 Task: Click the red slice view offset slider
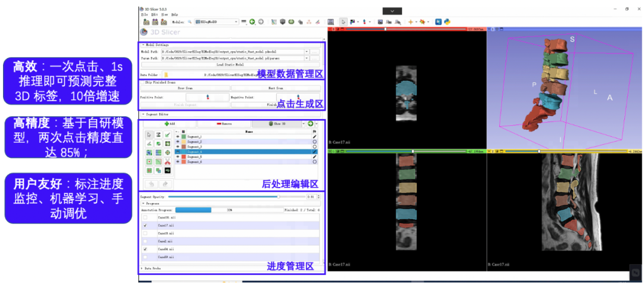coord(407,29)
